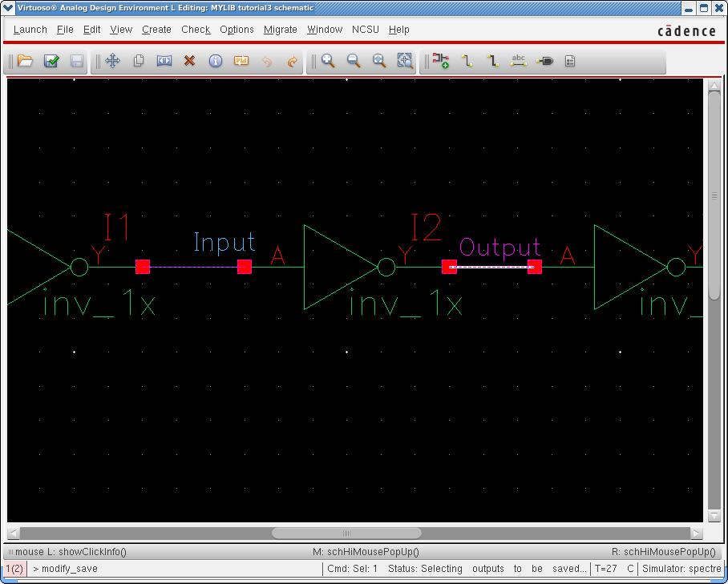Open the Options menu
728x584 pixels.
pos(237,30)
